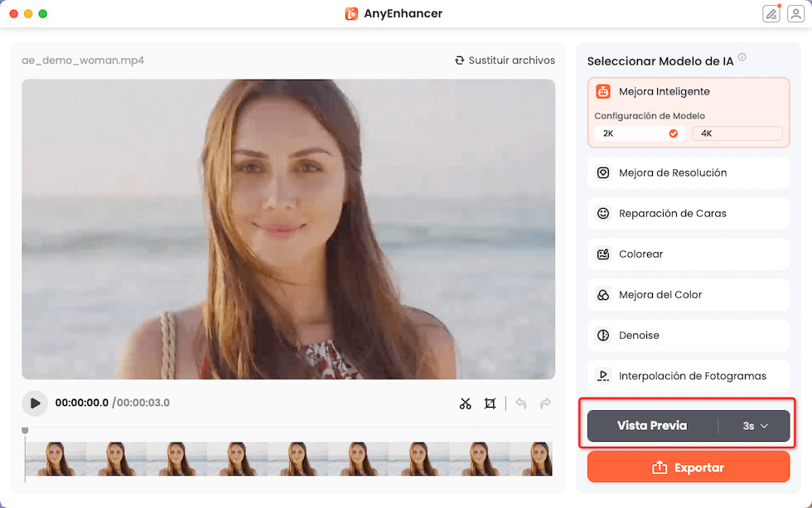Select the Denoise AI model
This screenshot has height=508, width=812.
688,335
